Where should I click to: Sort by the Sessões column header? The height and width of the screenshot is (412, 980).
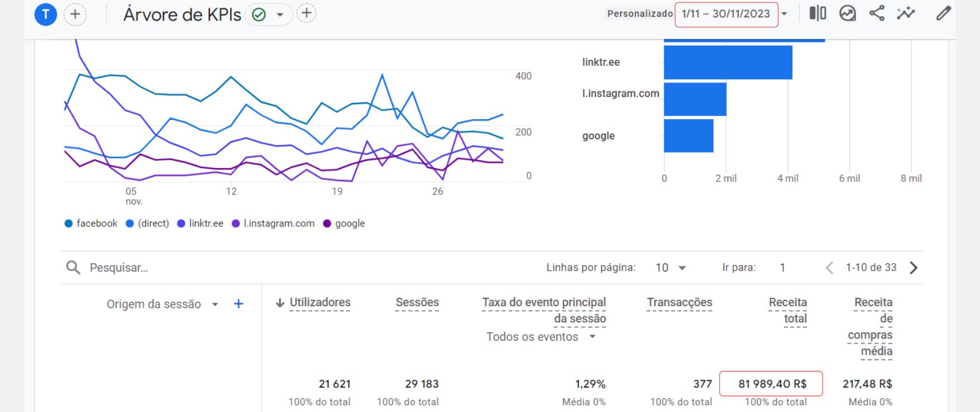[x=417, y=302]
